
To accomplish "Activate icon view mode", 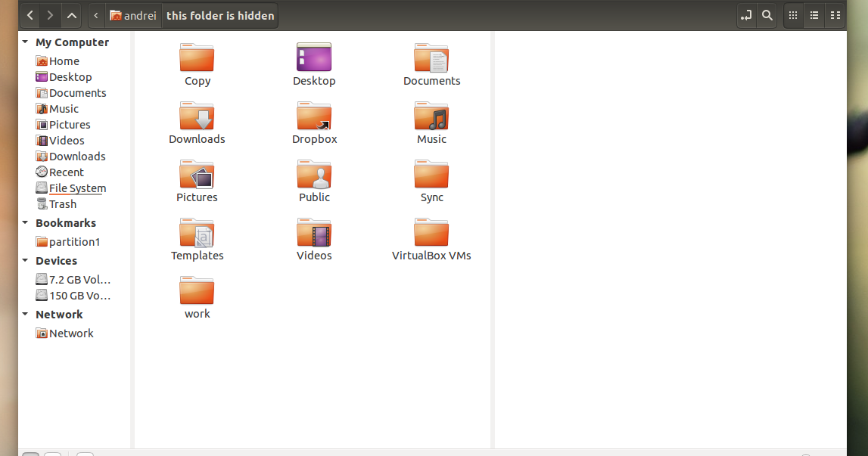I will click(x=792, y=15).
